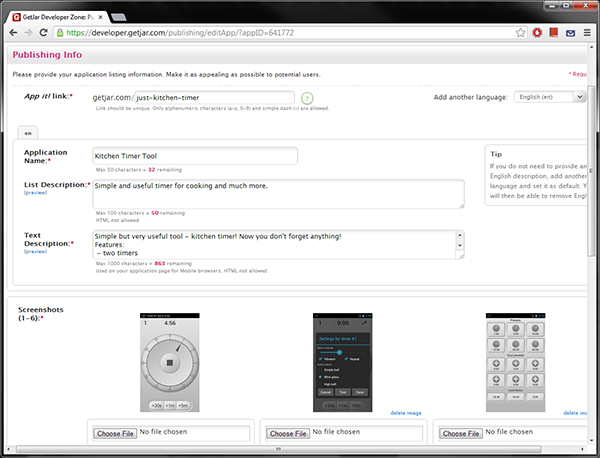
Task: Close the GetJar Developer Zone tab
Action: [x=101, y=17]
